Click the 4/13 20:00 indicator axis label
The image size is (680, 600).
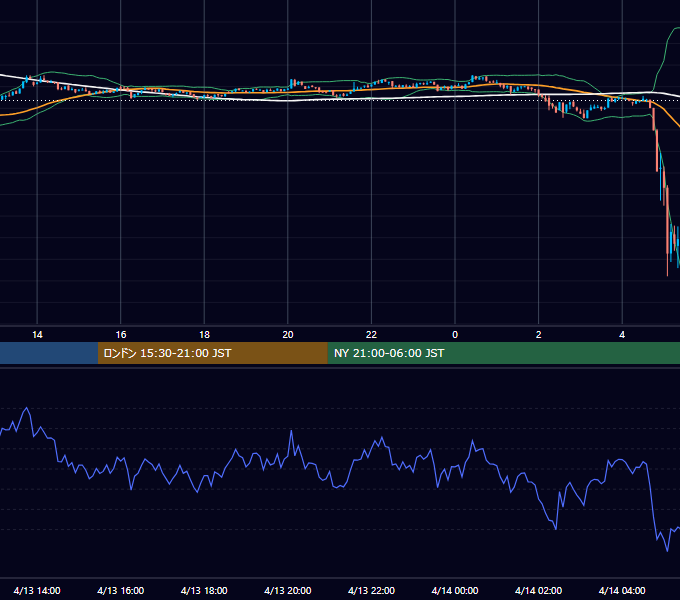[288, 590]
